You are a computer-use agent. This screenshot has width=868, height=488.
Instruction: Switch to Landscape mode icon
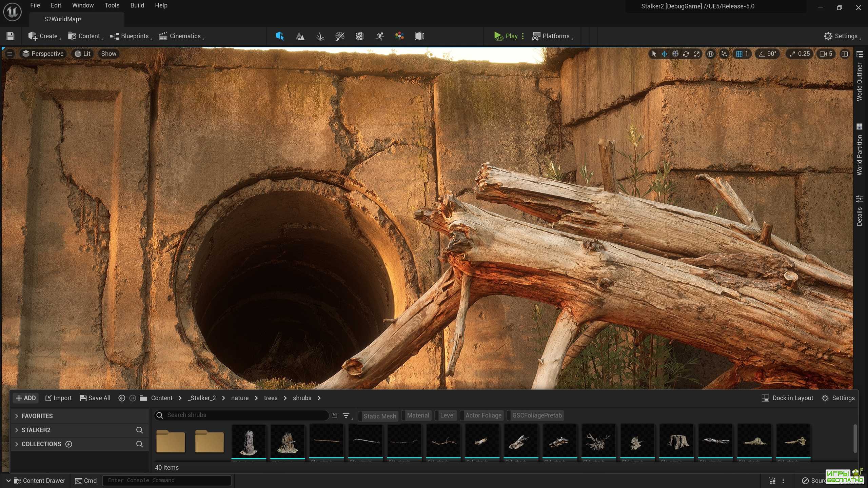300,36
